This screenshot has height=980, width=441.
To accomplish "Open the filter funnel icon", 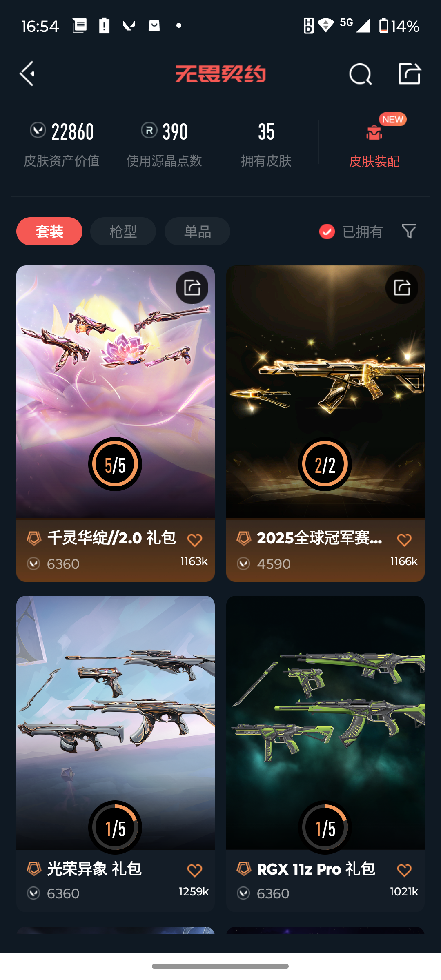I will pos(409,231).
